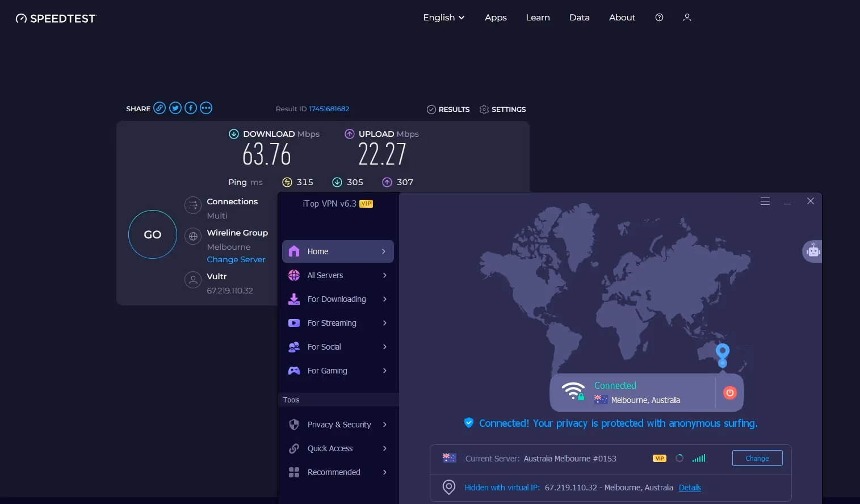The height and width of the screenshot is (504, 860).
Task: Click the VIP badge in Current Server row
Action: point(660,459)
